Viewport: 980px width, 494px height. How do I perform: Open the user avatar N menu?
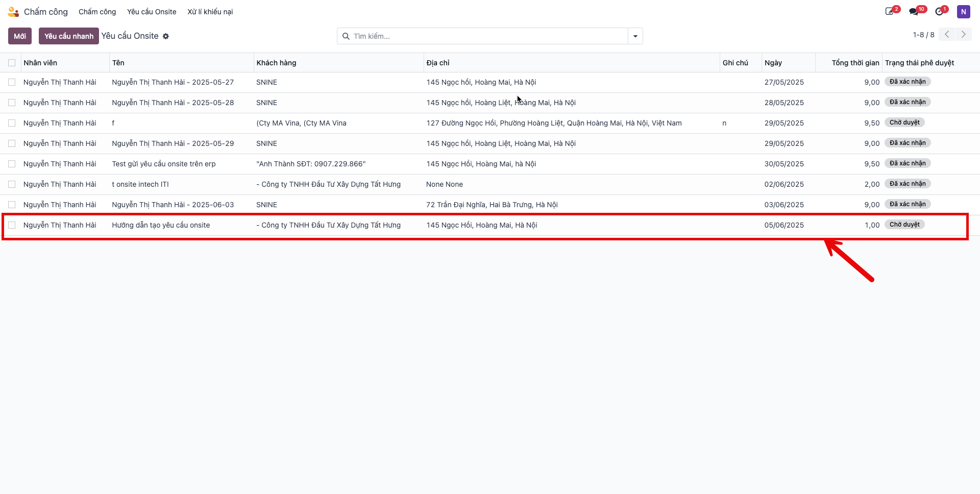963,12
